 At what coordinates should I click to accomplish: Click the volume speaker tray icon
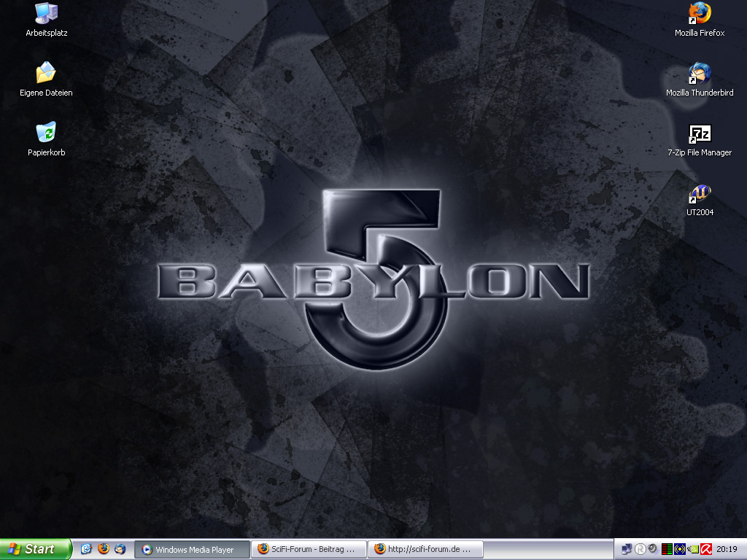pyautogui.click(x=653, y=549)
